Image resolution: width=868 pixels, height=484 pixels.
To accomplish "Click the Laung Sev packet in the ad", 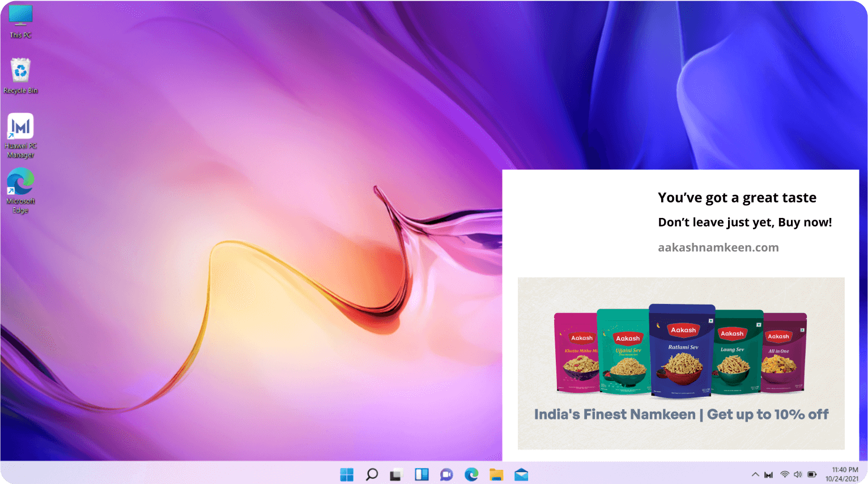I will coord(738,352).
